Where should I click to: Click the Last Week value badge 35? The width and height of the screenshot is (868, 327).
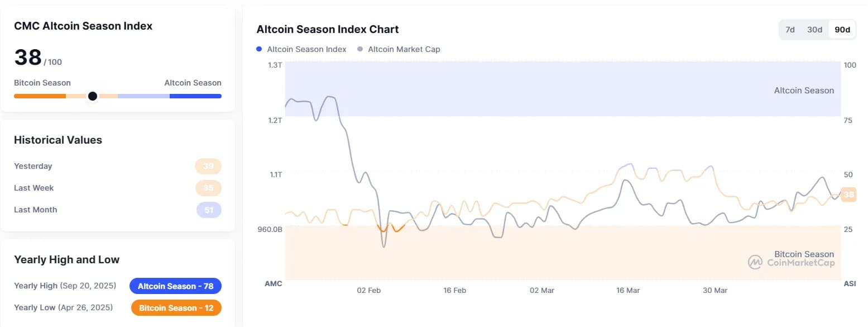pos(208,188)
